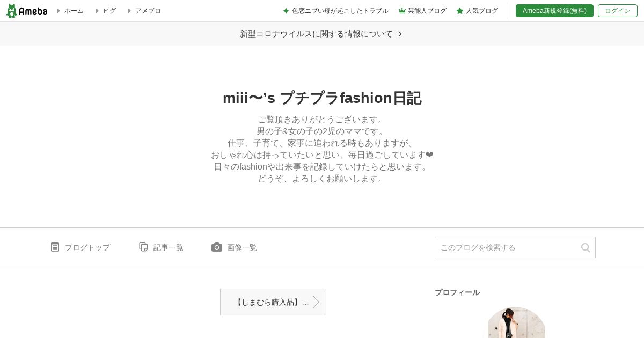Screen dimensions: 644x338
Task: Click the Ameba新規登録(無料) button
Action: coord(554,11)
